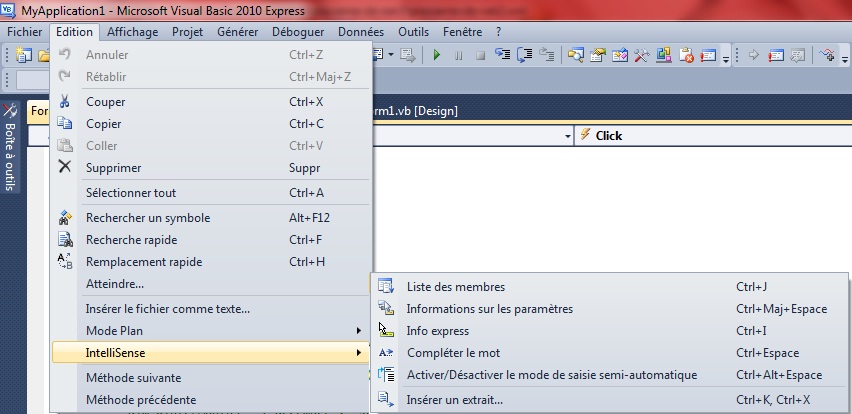Click the Step Over debug icon
Screen dimensions: 852x414
(525, 54)
